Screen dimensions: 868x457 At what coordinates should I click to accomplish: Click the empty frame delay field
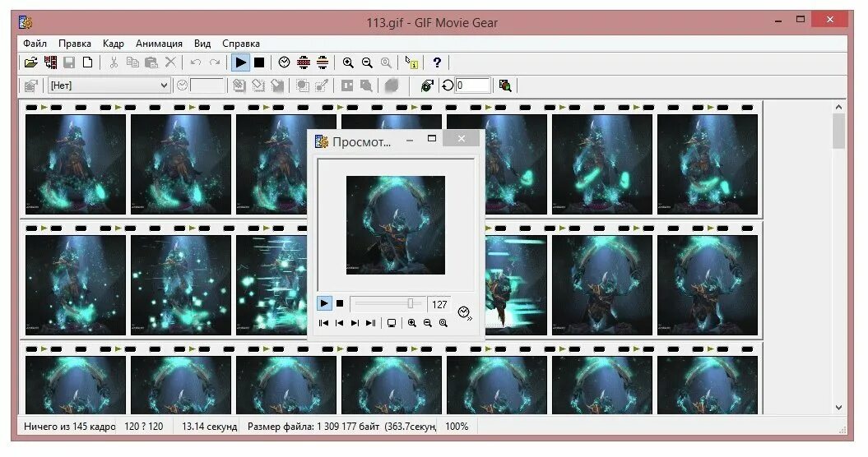pyautogui.click(x=207, y=85)
